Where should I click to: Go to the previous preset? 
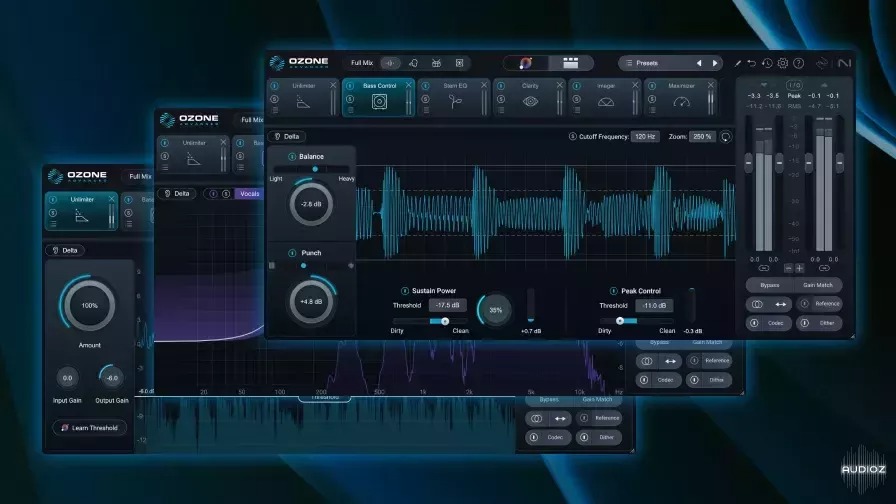(699, 63)
